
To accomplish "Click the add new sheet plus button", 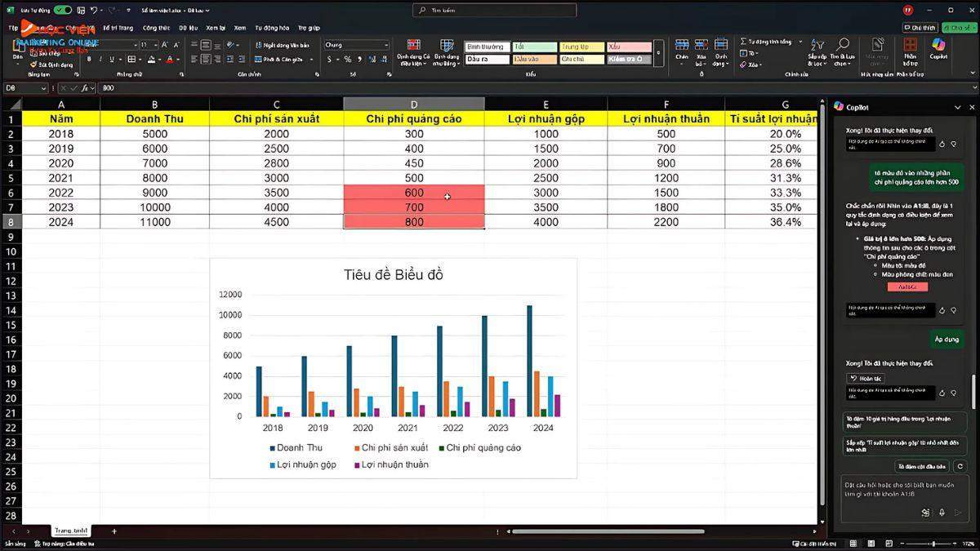I will coord(114,531).
